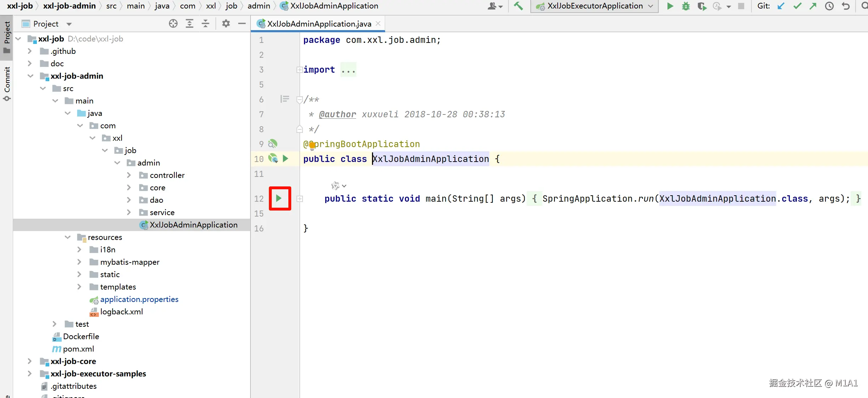Click the locate-file crosshair icon in Project panel
Viewport: 868px width, 398px height.
pos(173,24)
